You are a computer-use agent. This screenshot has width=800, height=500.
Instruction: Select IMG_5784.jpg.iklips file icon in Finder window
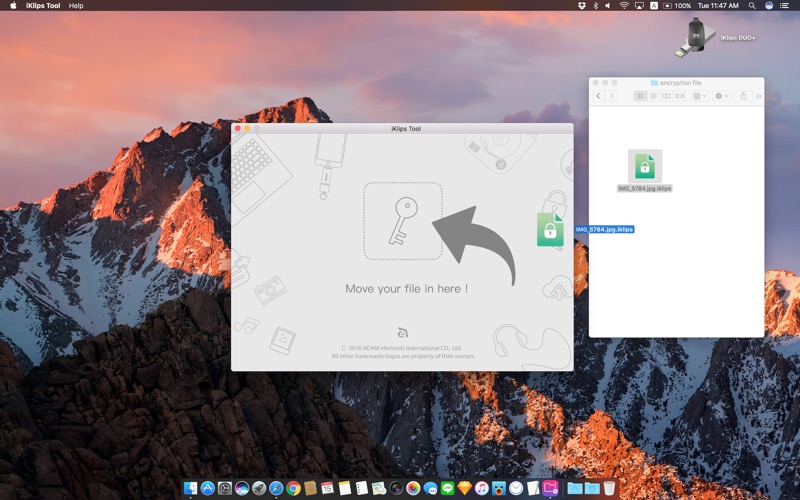(644, 166)
